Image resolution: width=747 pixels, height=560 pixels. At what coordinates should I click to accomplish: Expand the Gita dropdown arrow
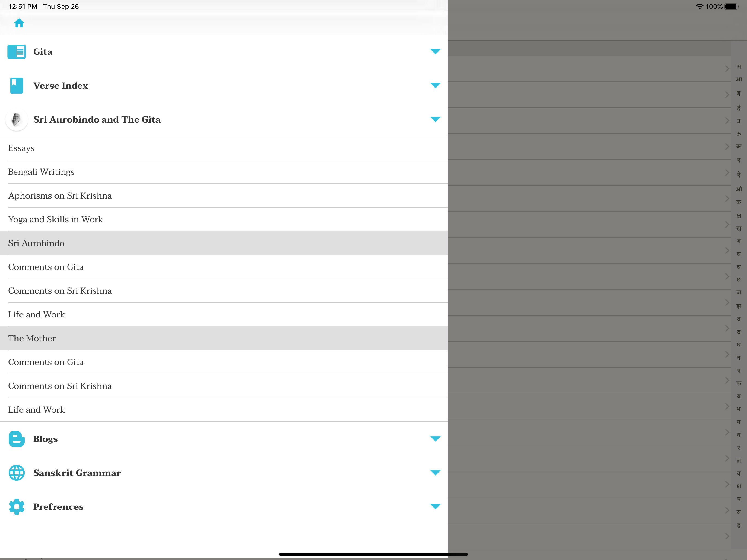[435, 51]
